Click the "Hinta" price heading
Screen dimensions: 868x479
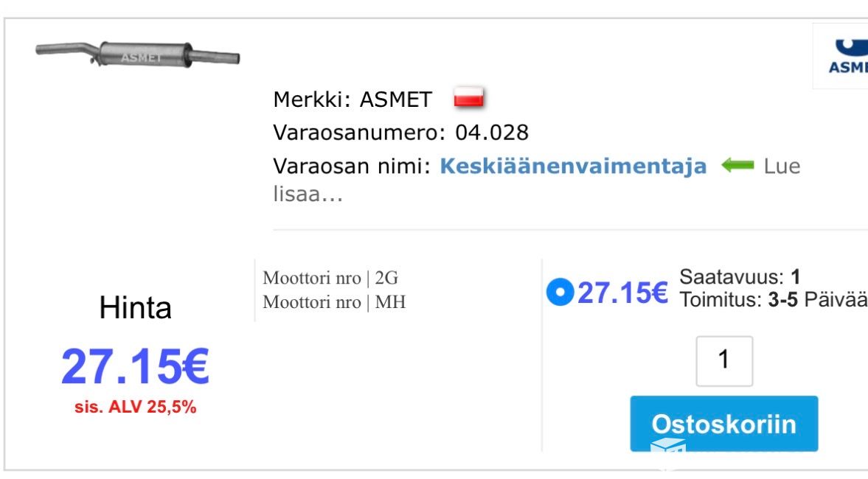(135, 308)
